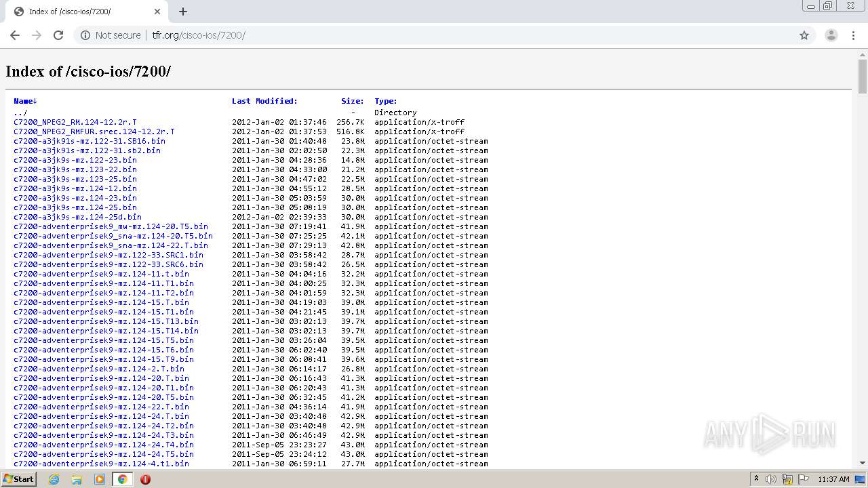Viewport: 868px width, 488px height.
Task: Download c7200-a3jk9s-mz.123-25.bin
Action: (x=75, y=180)
